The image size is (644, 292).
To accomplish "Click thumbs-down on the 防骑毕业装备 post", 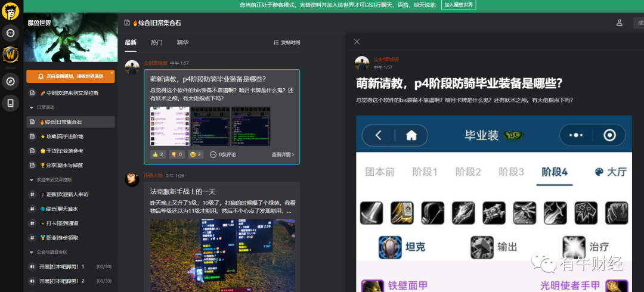I will 177,154.
